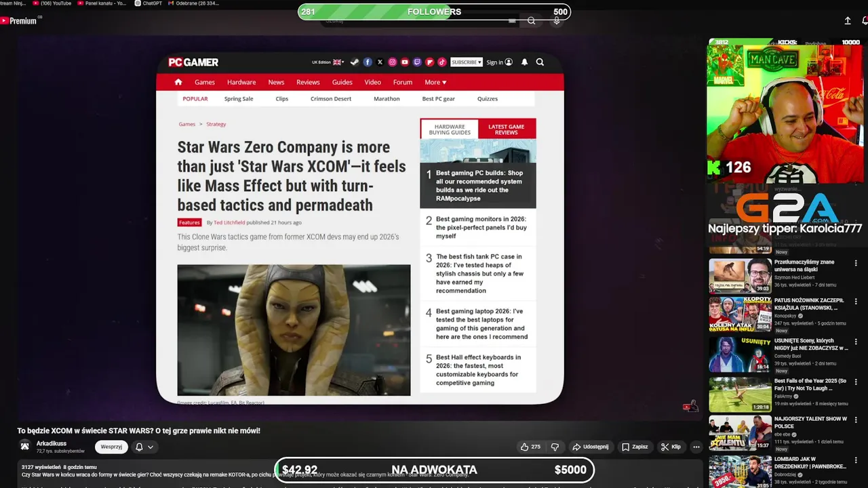Open Forum in PC Gamer nav bar

[x=403, y=82]
